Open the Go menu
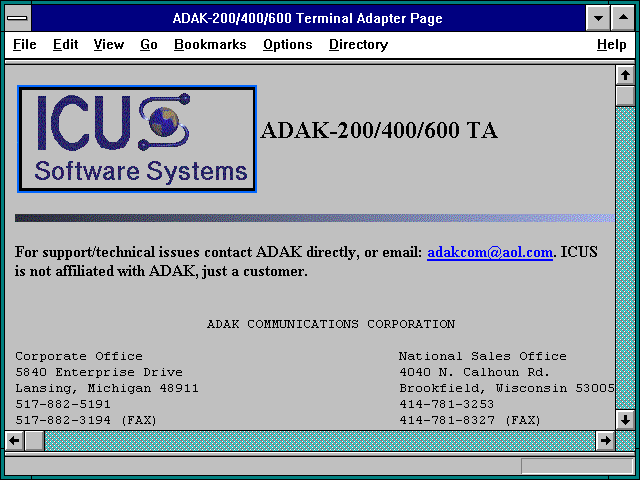The image size is (640, 480). pyautogui.click(x=149, y=44)
